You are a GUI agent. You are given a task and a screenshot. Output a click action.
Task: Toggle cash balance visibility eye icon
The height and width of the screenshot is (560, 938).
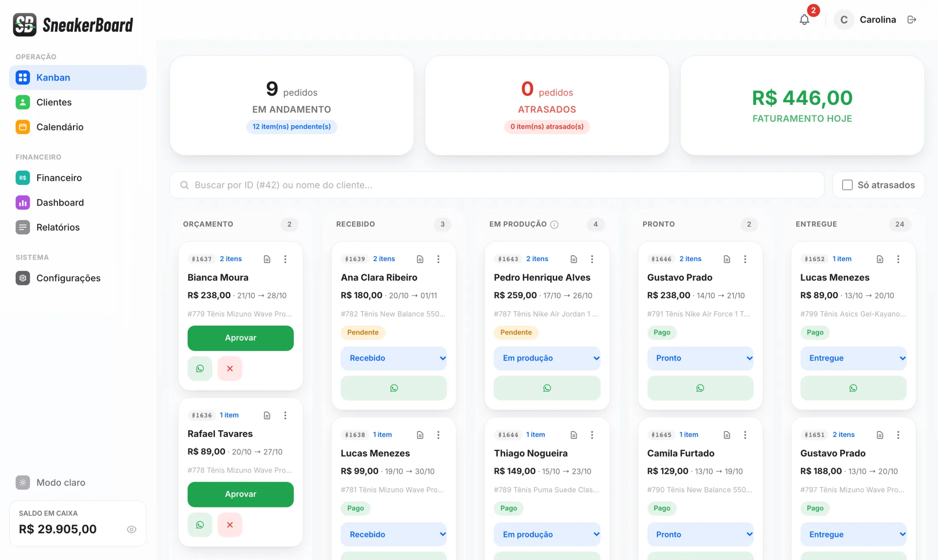point(132,529)
